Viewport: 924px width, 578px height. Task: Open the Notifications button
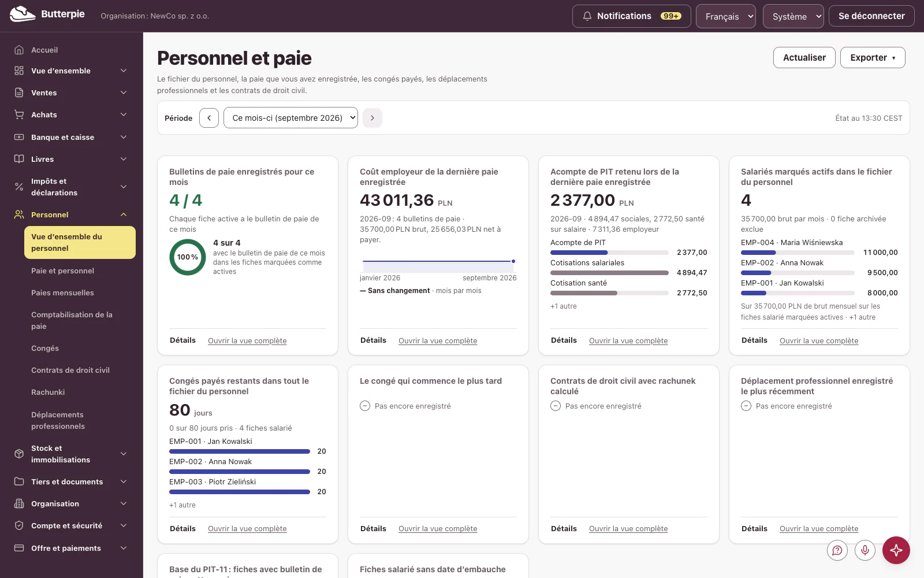631,16
